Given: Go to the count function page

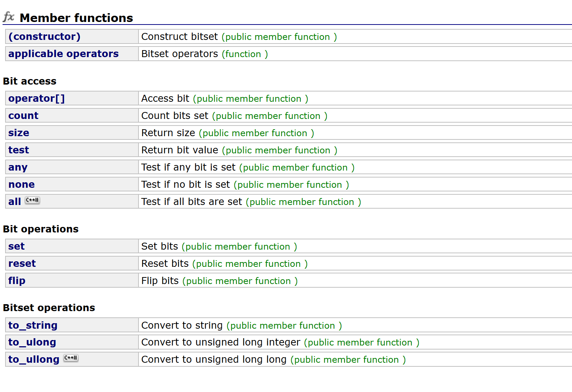Looking at the screenshot, I should pyautogui.click(x=23, y=116).
